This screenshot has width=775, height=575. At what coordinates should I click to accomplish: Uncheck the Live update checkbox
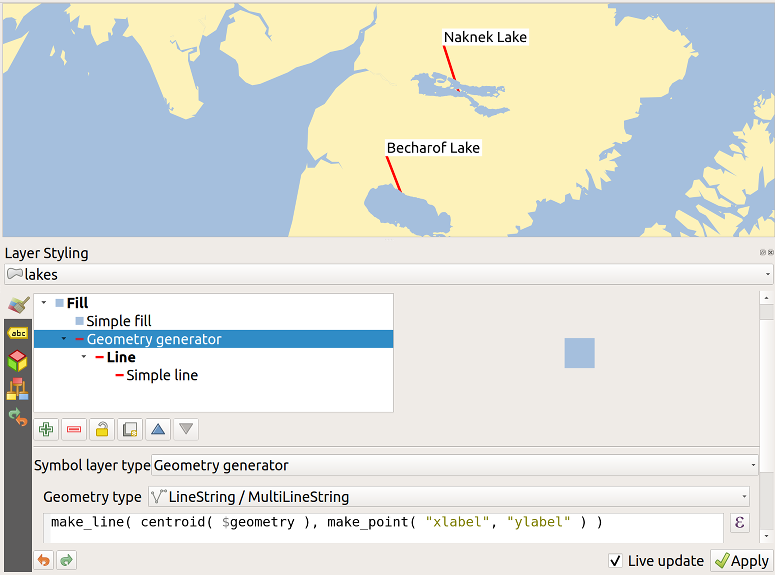[x=615, y=561]
